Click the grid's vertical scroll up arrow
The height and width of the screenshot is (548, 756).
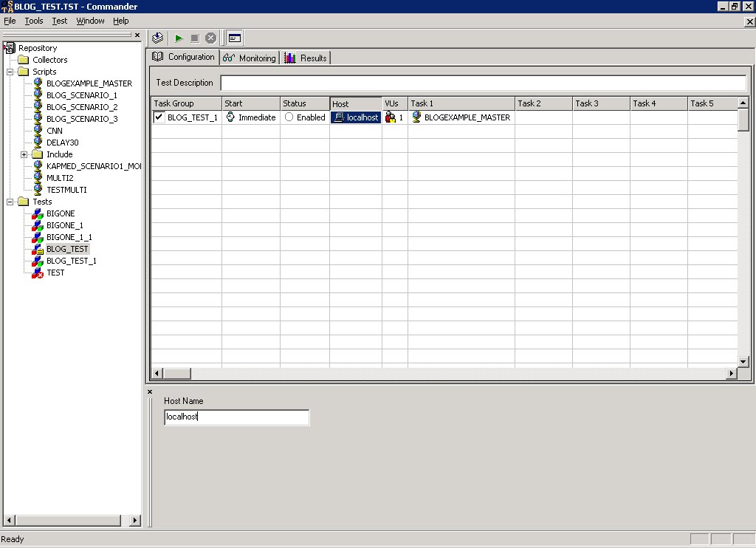pos(743,102)
